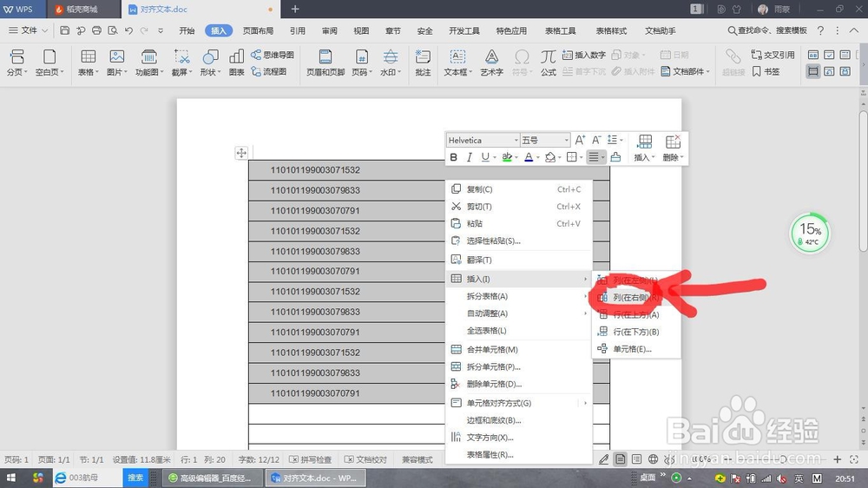
Task: Expand the 拆分表格(A) submenu
Action: [519, 296]
